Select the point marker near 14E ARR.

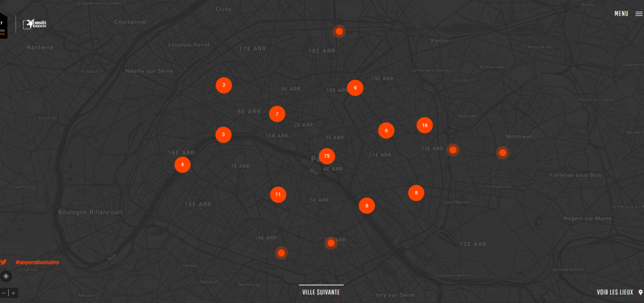pyautogui.click(x=281, y=253)
